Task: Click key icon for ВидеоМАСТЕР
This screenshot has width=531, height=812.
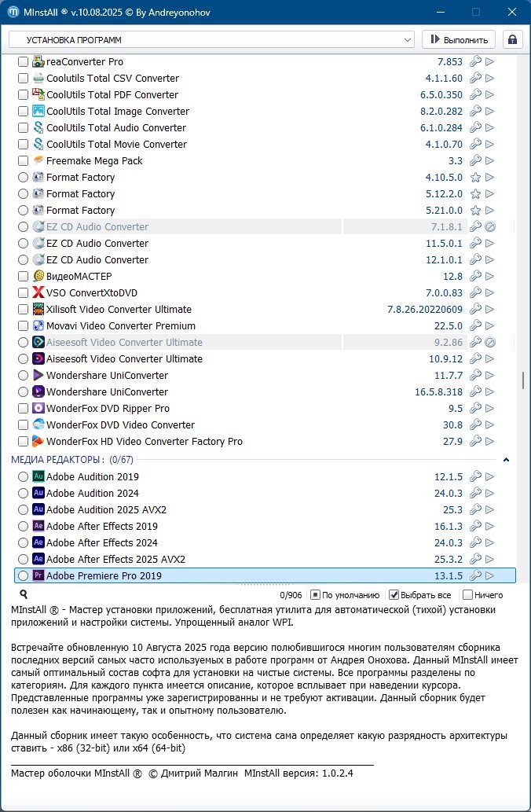Action: tap(475, 276)
